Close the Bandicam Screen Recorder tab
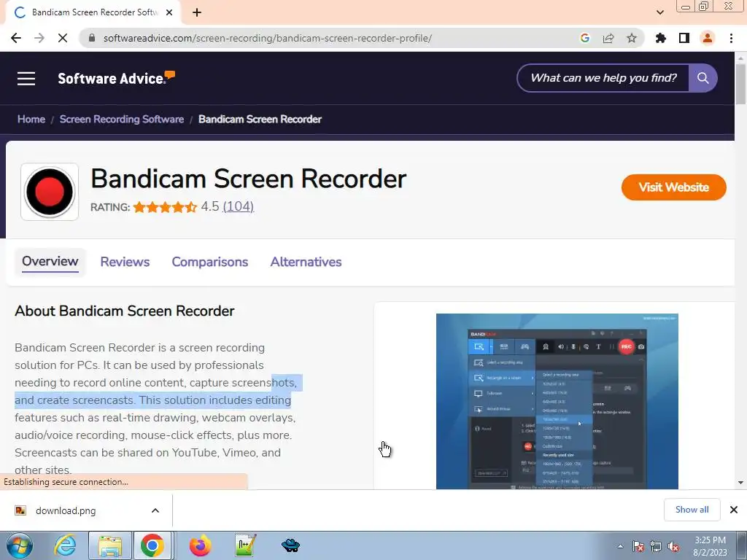The height and width of the screenshot is (560, 747). pos(169,12)
